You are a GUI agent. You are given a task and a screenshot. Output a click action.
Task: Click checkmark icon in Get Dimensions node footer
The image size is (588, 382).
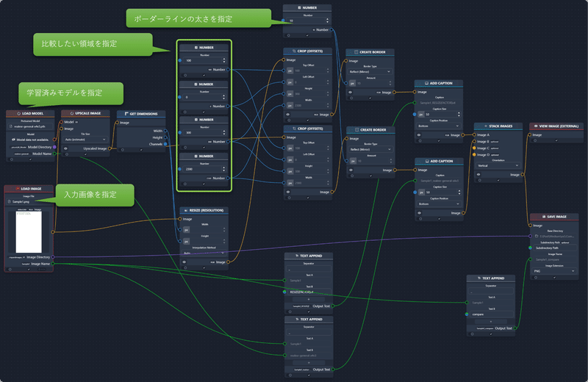(x=141, y=150)
